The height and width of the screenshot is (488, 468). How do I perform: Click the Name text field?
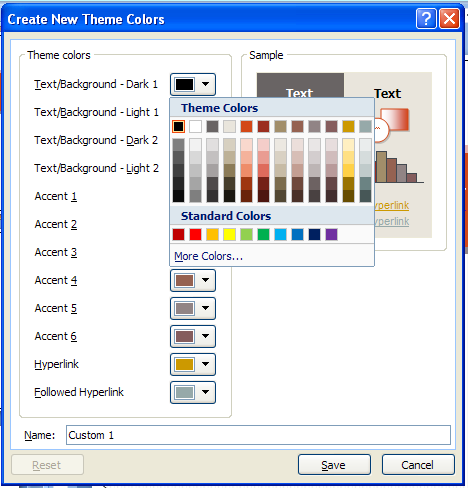click(x=258, y=435)
